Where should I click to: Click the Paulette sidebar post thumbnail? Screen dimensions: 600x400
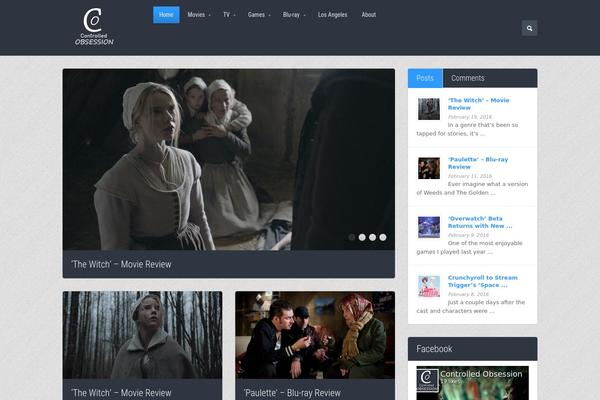click(x=429, y=168)
